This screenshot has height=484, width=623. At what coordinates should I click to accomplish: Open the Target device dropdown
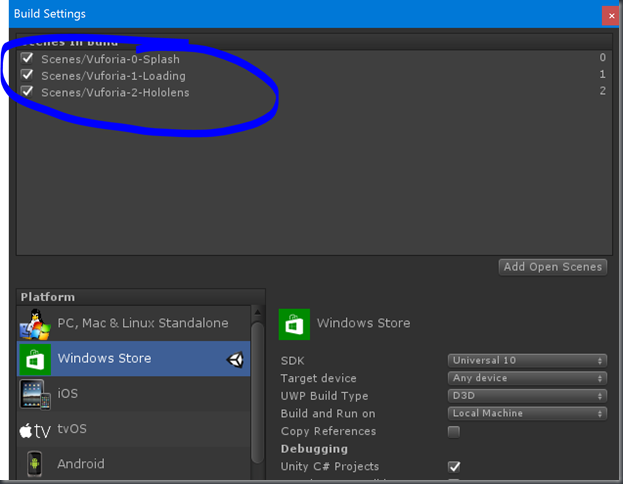tap(527, 378)
